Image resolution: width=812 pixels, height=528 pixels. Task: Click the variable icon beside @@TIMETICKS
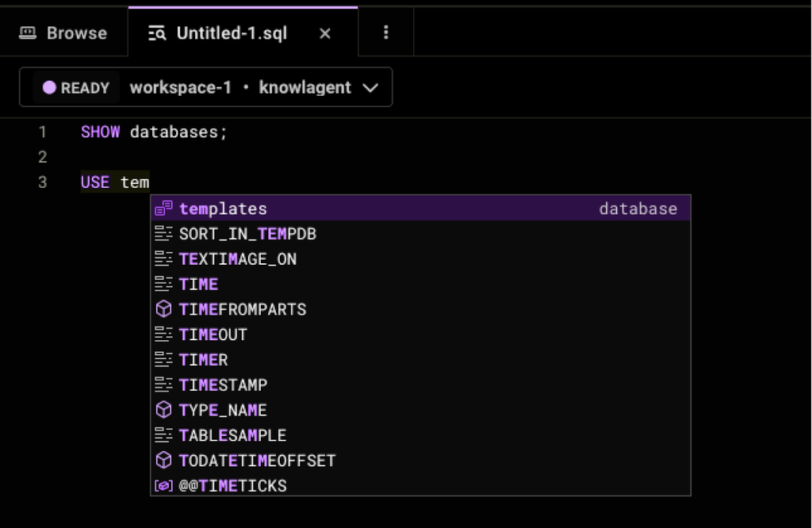point(163,486)
